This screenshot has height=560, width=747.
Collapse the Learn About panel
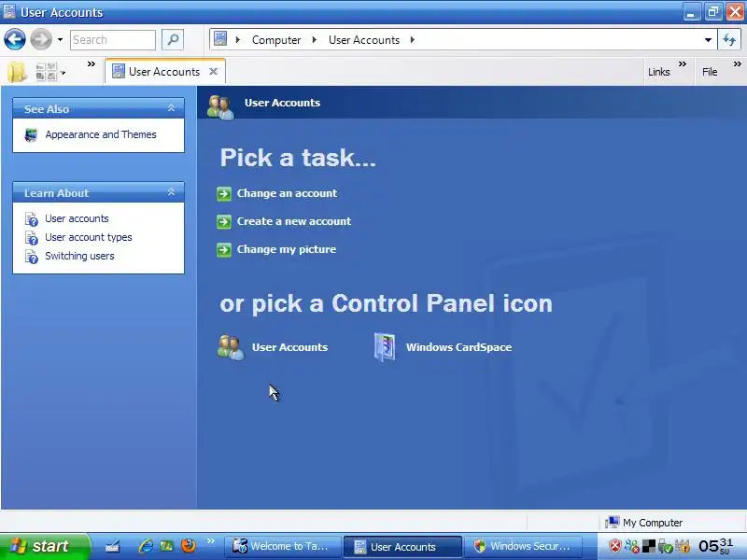click(x=171, y=192)
